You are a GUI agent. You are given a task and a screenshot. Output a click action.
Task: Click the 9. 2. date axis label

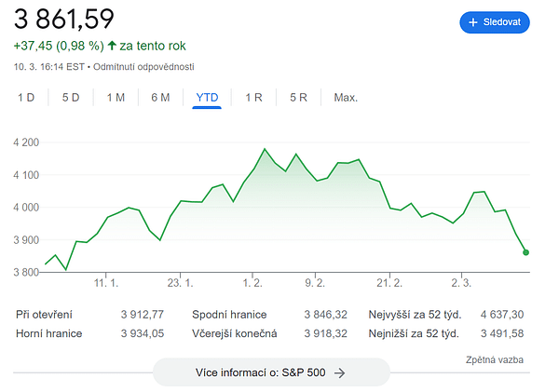pyautogui.click(x=315, y=283)
